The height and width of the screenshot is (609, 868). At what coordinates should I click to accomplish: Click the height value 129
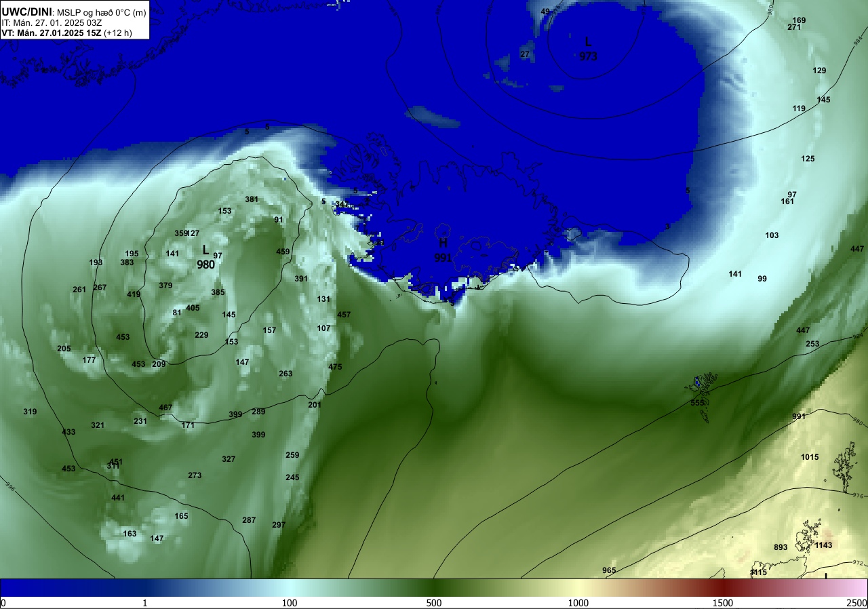coord(819,71)
